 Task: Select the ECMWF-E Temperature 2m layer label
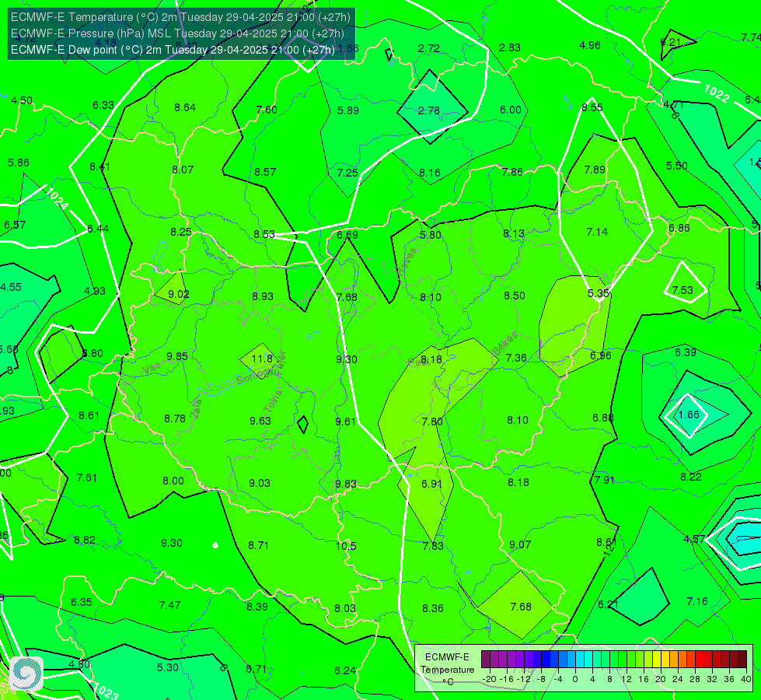[x=180, y=17]
